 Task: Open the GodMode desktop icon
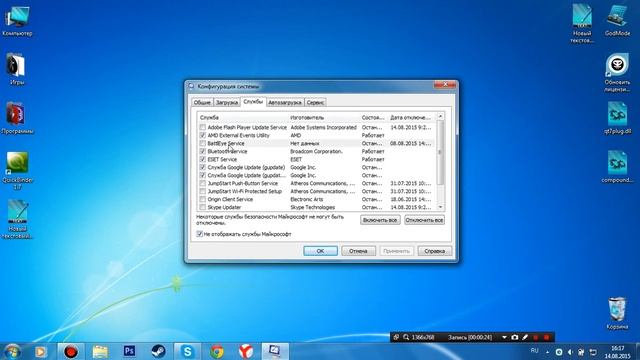pyautogui.click(x=617, y=20)
